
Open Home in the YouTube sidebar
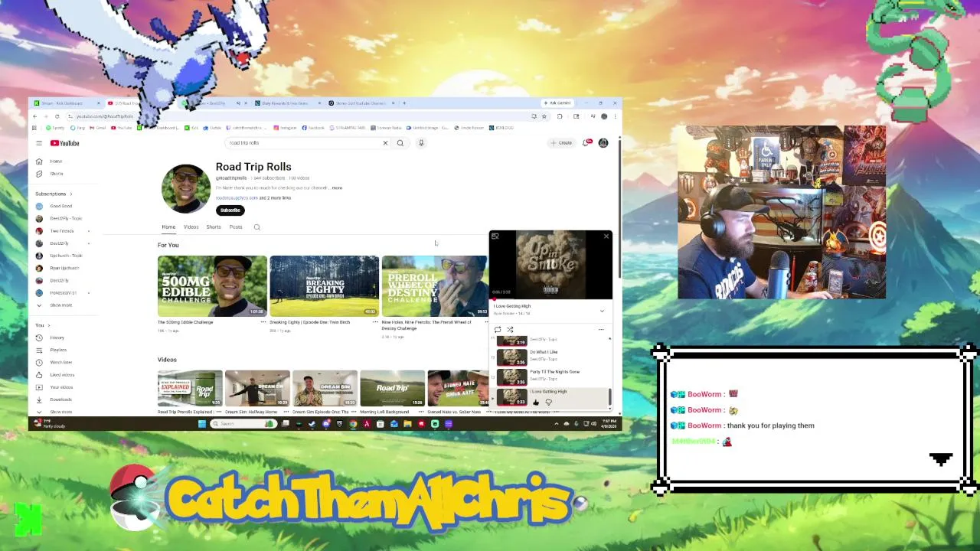click(56, 161)
